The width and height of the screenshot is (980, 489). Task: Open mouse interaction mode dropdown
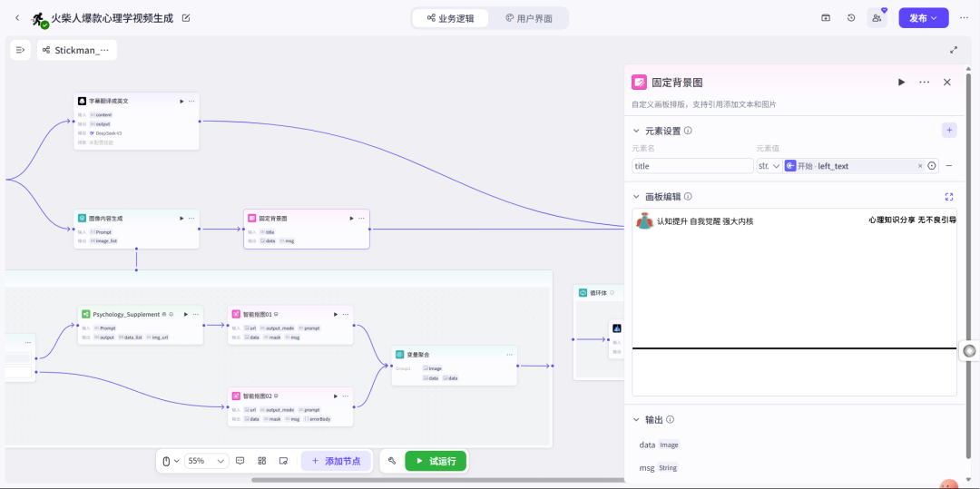(x=170, y=461)
